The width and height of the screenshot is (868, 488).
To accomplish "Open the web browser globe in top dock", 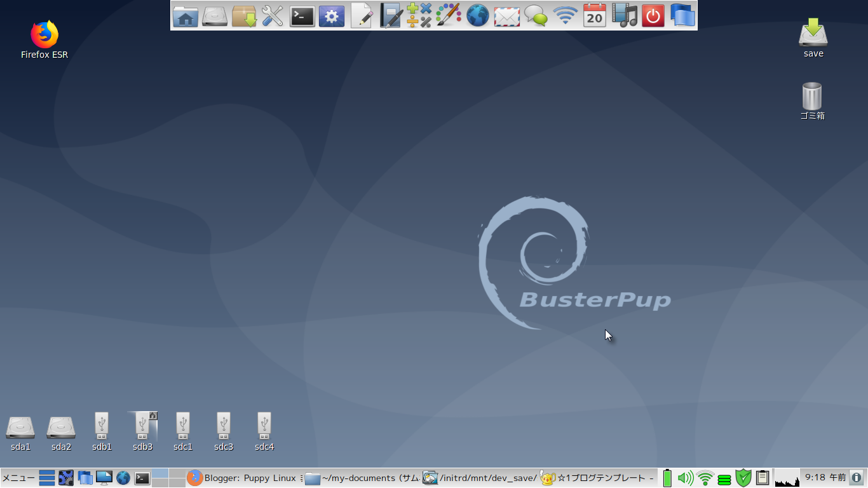I will [x=478, y=16].
